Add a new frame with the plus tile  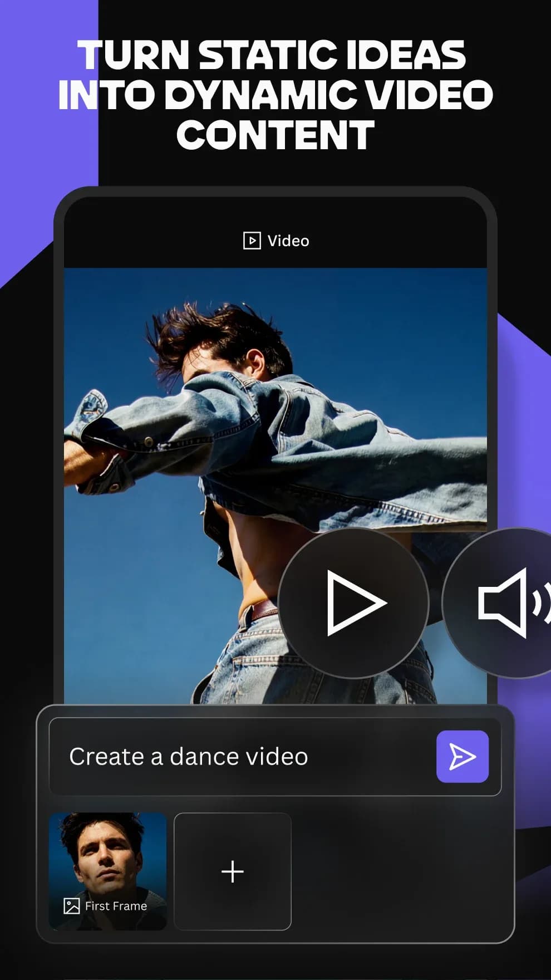[233, 871]
